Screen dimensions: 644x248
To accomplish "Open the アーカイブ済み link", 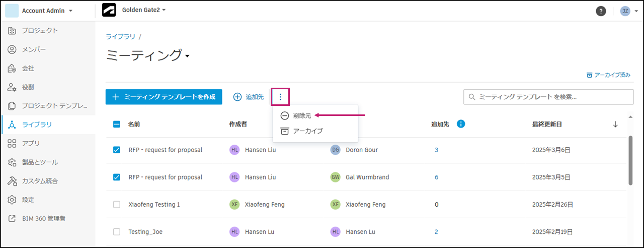I will pos(608,75).
